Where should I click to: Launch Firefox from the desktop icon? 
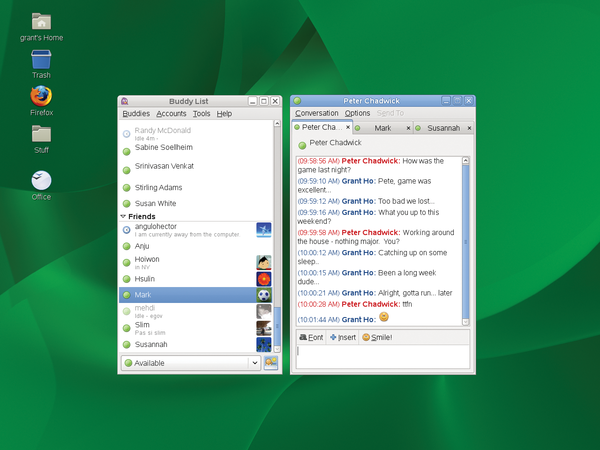tap(41, 96)
